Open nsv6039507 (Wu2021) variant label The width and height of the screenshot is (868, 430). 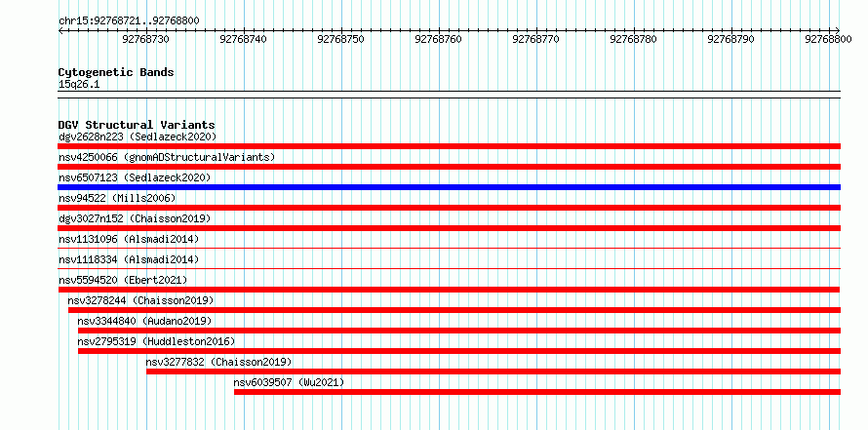(289, 382)
